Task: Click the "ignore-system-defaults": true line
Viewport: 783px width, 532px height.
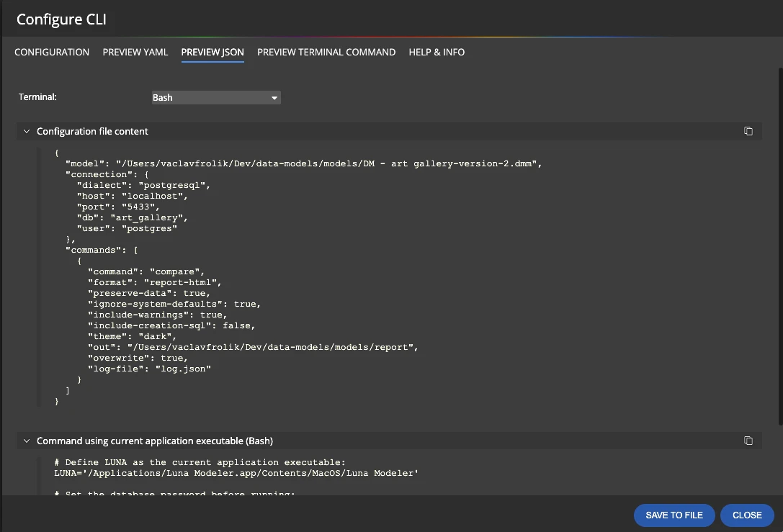Action: pyautogui.click(x=174, y=304)
